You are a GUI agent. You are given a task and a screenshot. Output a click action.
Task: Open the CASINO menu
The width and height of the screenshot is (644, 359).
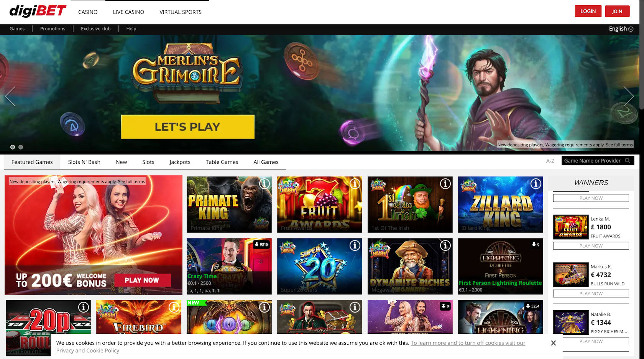(x=88, y=12)
